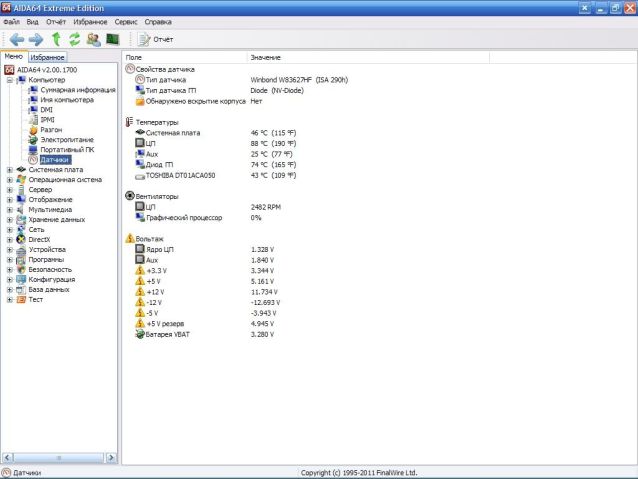Click the green Refresh icon
638x479 pixels.
click(x=74, y=39)
